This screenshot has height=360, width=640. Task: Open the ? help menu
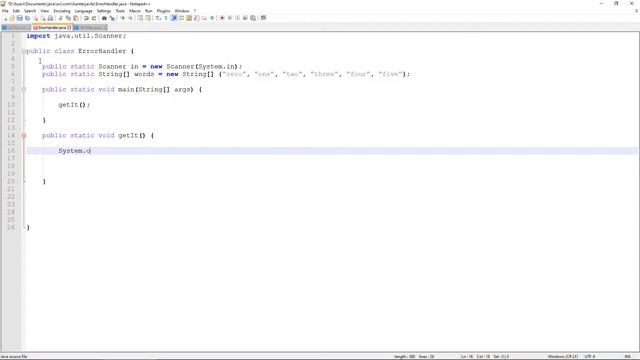[x=195, y=11]
